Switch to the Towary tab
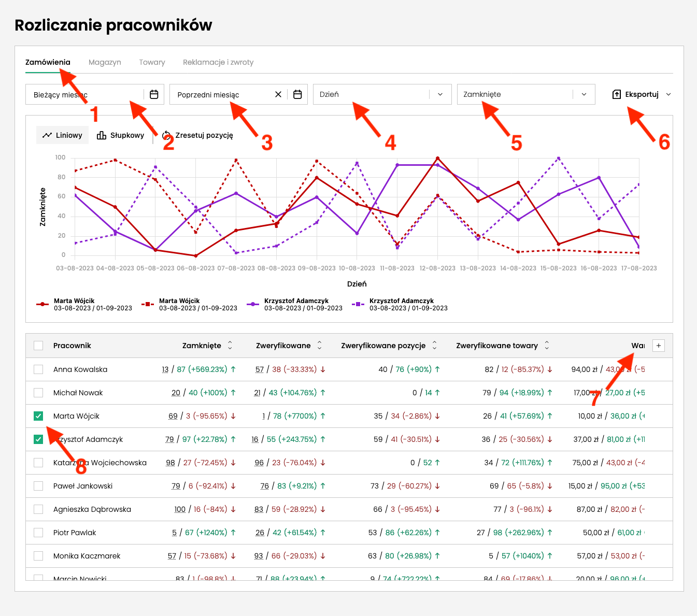This screenshot has width=697, height=616. pyautogui.click(x=152, y=62)
